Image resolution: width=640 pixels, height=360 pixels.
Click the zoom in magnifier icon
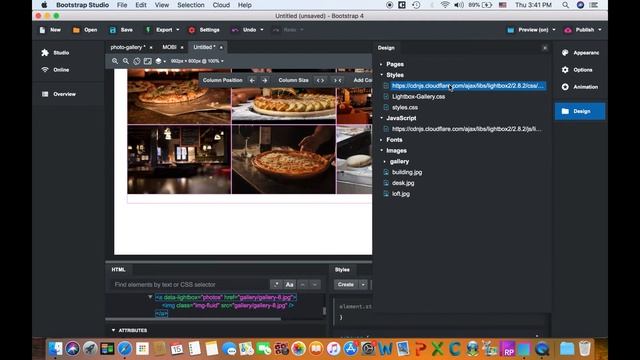[x=115, y=61]
